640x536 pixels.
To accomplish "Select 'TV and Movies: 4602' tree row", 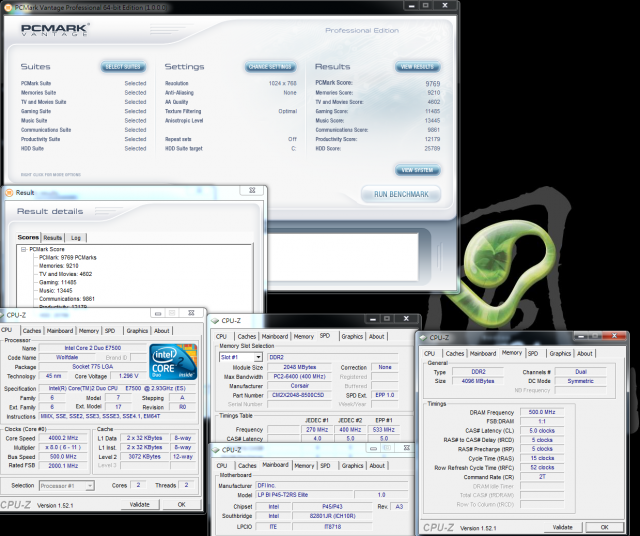I will pos(65,274).
